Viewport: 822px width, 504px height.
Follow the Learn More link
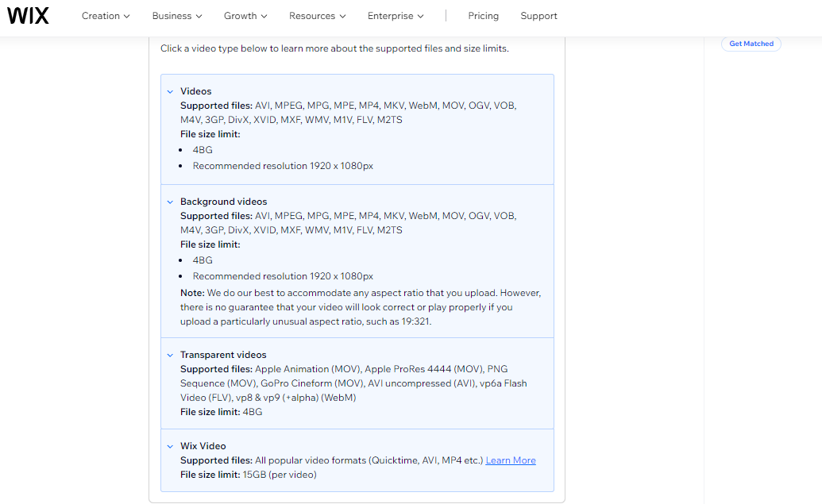(x=511, y=460)
